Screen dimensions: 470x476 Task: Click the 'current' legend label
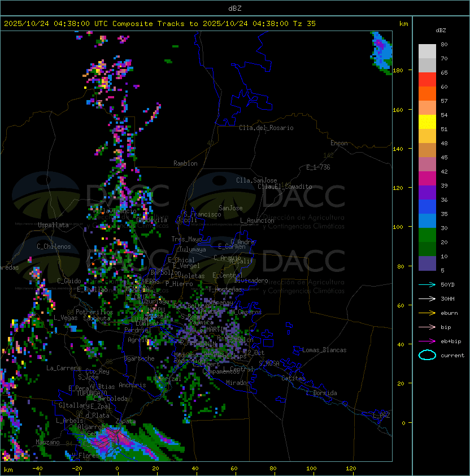pyautogui.click(x=452, y=356)
